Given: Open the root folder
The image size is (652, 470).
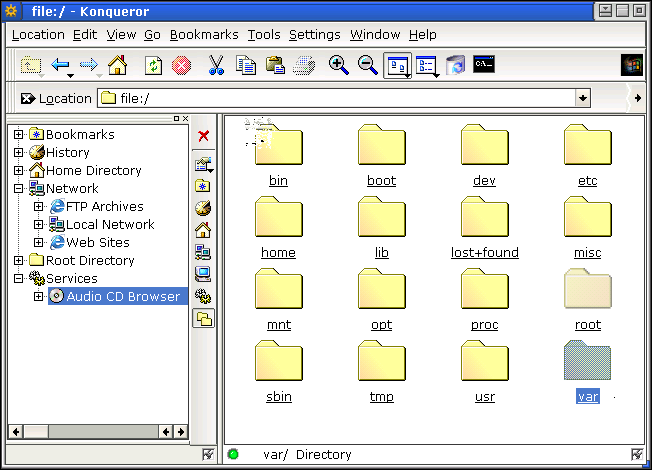Looking at the screenshot, I should (588, 299).
